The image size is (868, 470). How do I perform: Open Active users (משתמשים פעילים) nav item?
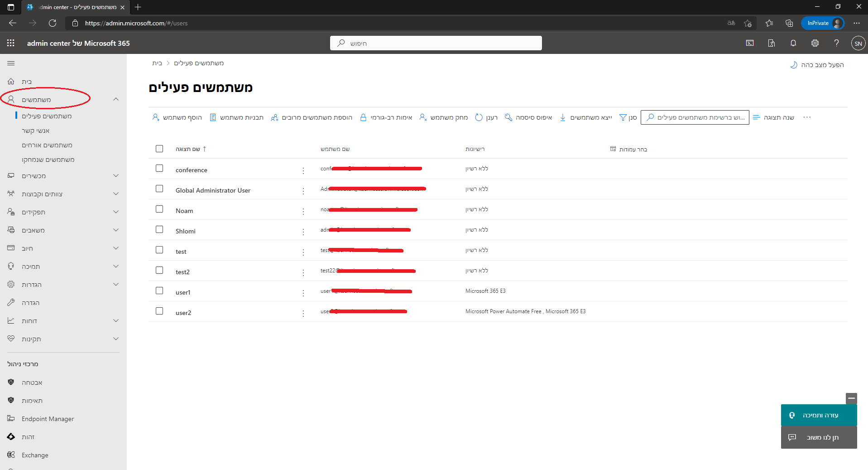click(47, 116)
